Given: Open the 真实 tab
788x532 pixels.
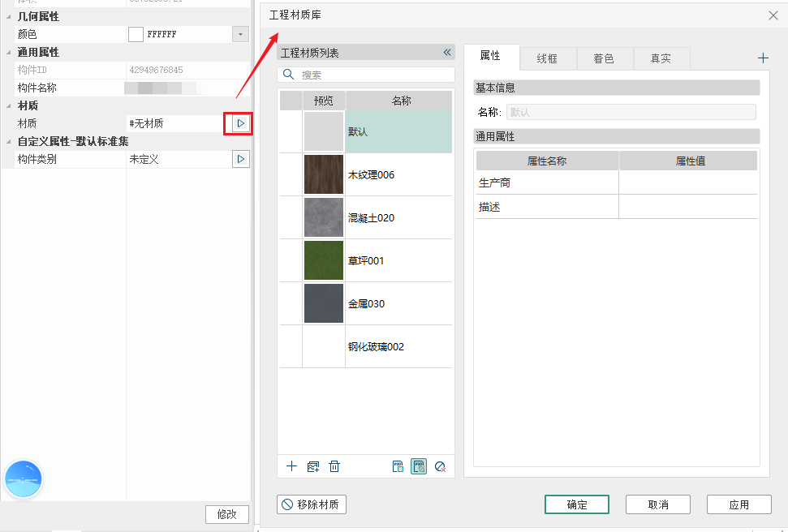Looking at the screenshot, I should click(x=661, y=58).
